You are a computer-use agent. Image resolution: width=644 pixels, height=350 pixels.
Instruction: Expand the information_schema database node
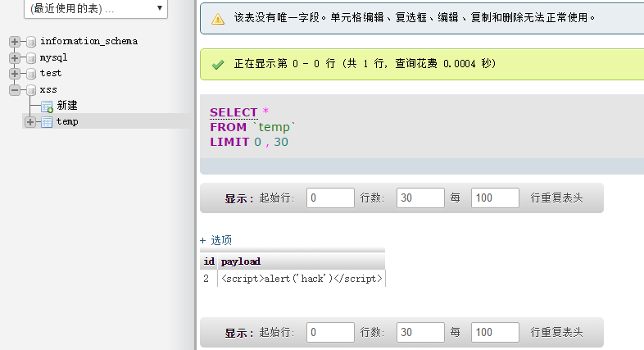tap(15, 42)
